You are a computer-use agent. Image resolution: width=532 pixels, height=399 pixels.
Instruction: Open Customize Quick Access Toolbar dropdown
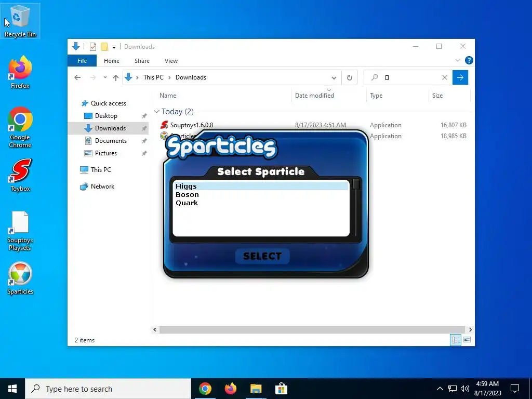[x=114, y=47]
